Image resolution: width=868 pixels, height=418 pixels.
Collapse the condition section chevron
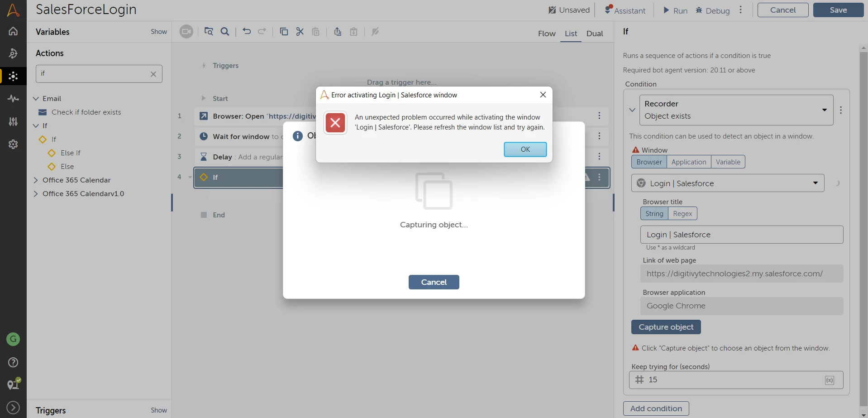pyautogui.click(x=632, y=110)
